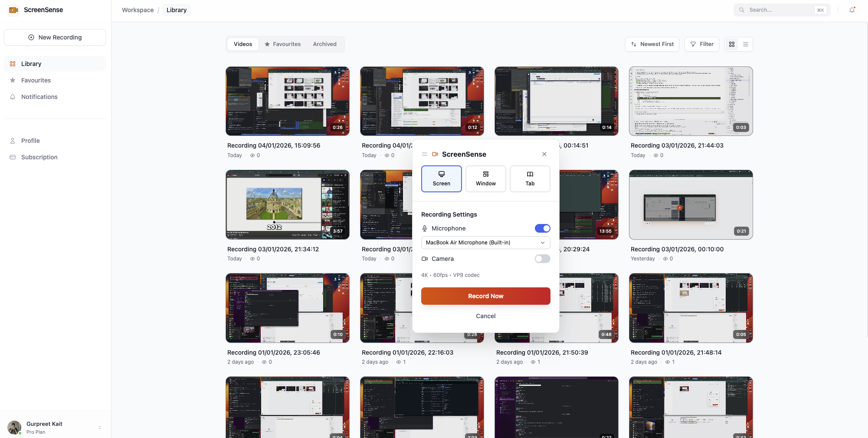This screenshot has height=438, width=868.
Task: Select grid view layout icon
Action: point(732,44)
